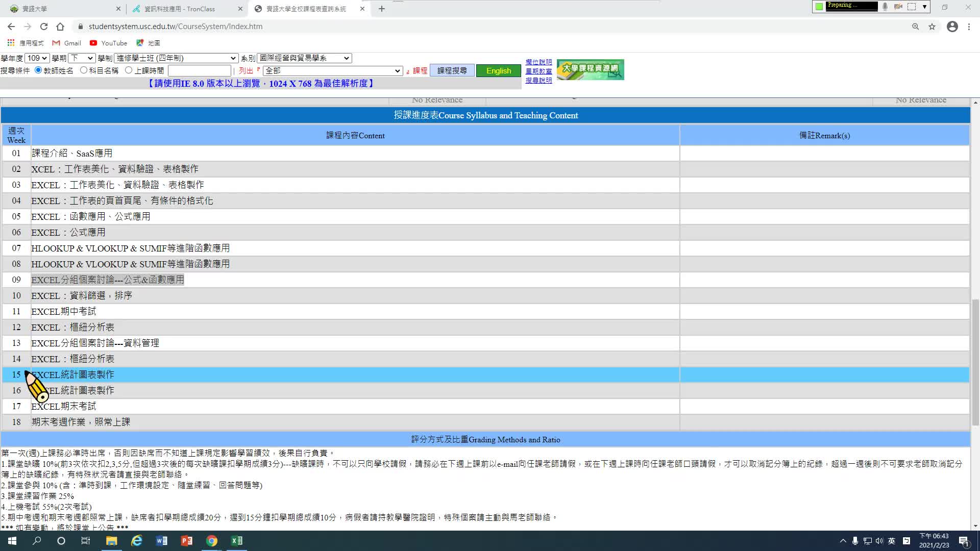Image resolution: width=980 pixels, height=551 pixels.
Task: Switch to Chrome in the taskbar
Action: point(211,541)
